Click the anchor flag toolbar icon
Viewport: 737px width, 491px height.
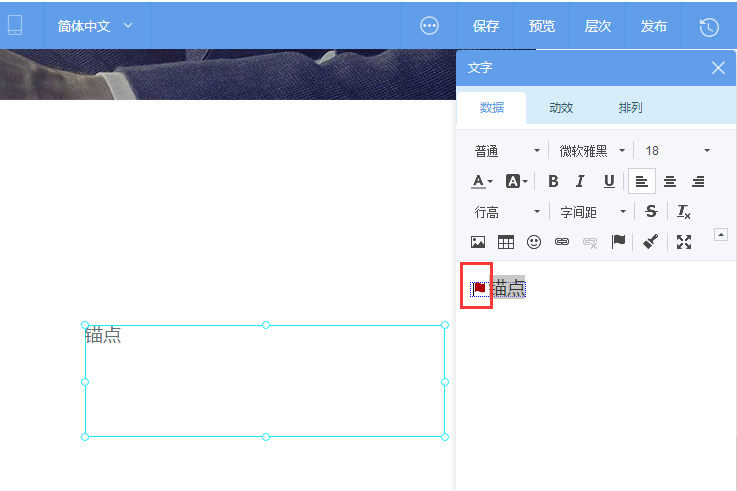(x=618, y=242)
